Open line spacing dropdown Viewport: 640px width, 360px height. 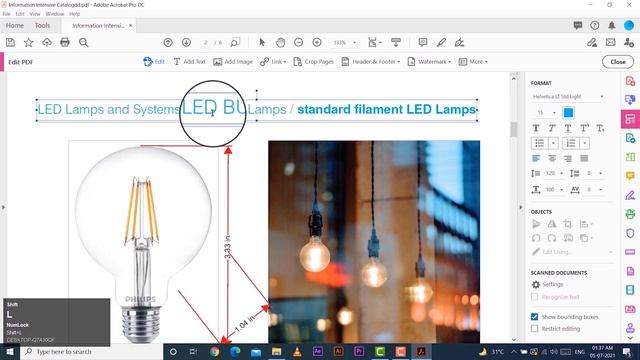(561, 173)
